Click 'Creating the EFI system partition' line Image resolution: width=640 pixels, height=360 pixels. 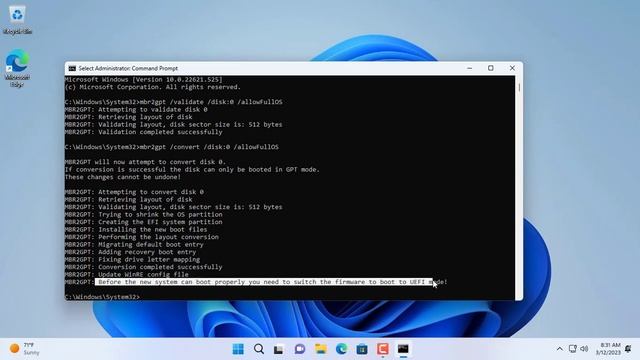[x=144, y=222]
